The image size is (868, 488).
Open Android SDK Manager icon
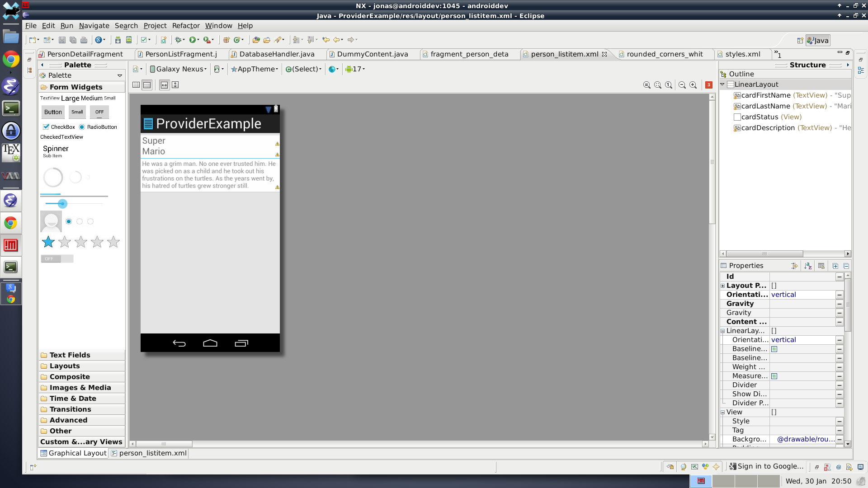pyautogui.click(x=118, y=40)
